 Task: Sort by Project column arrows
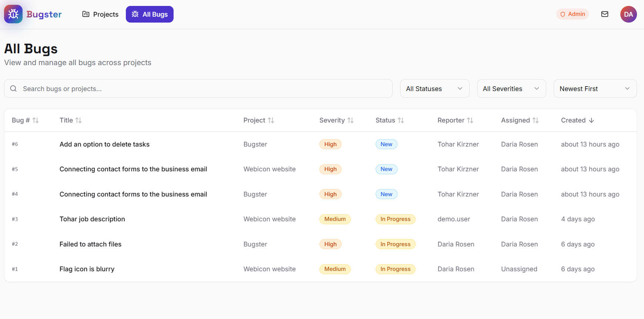pos(271,120)
